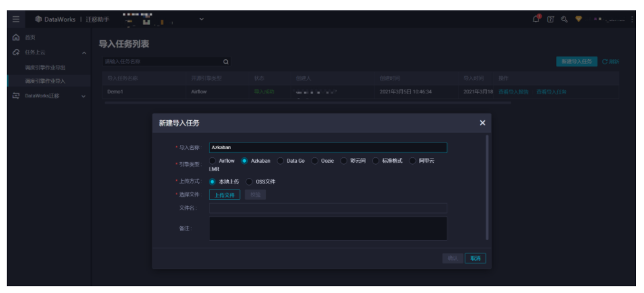This screenshot has height=293, width=644.
Task: Click the 文件名 field
Action: click(328, 208)
